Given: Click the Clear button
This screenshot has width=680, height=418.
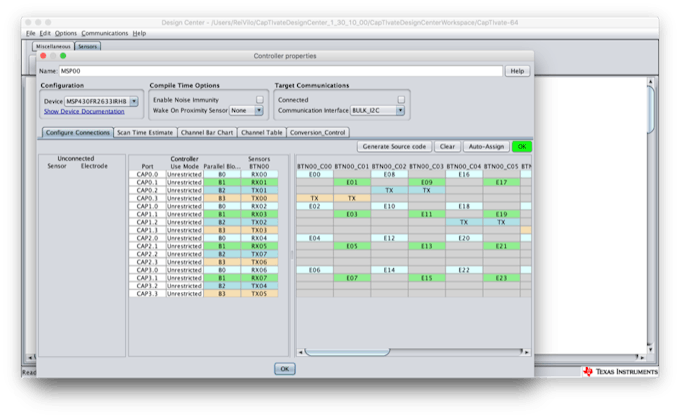Looking at the screenshot, I should [x=447, y=147].
